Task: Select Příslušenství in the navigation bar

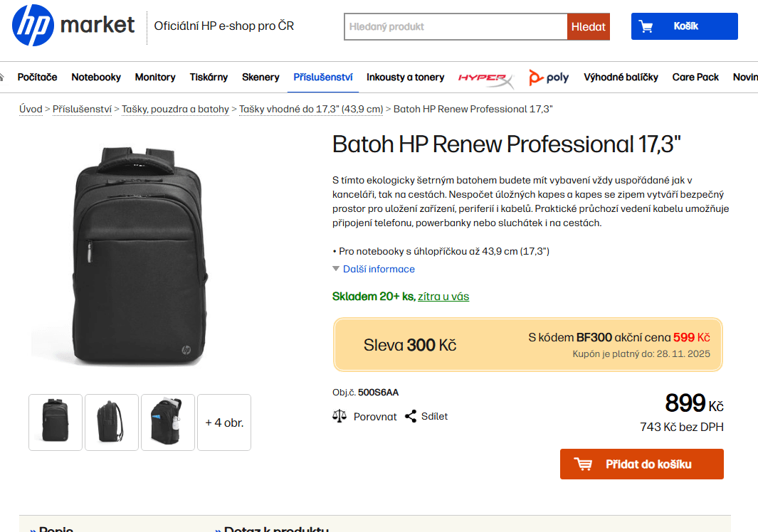Action: (322, 77)
